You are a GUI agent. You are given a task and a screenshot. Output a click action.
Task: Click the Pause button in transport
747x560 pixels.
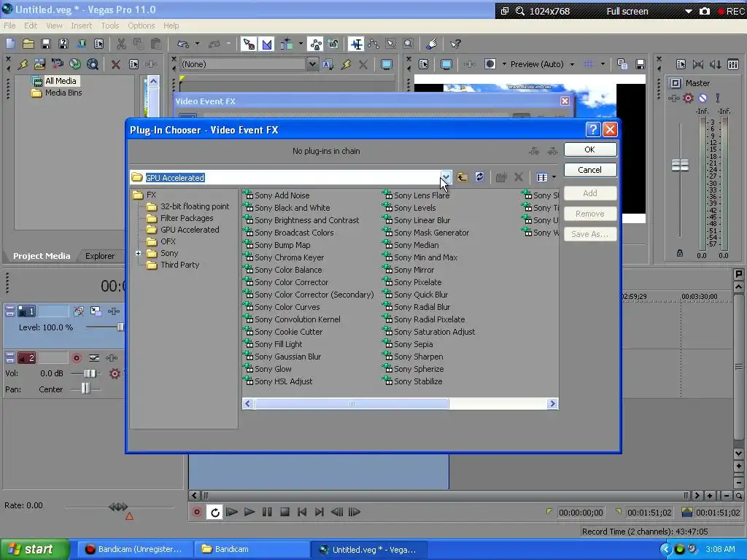(x=267, y=513)
